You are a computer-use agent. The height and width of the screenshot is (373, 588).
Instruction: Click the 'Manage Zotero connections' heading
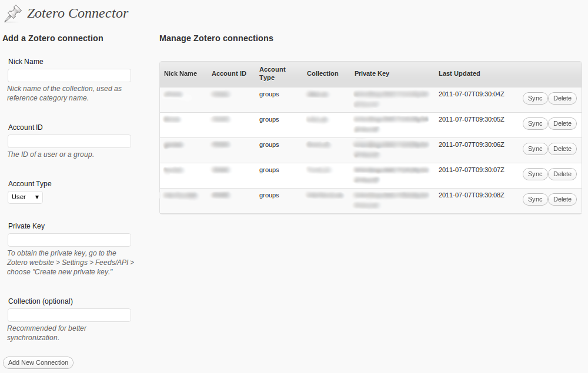216,38
